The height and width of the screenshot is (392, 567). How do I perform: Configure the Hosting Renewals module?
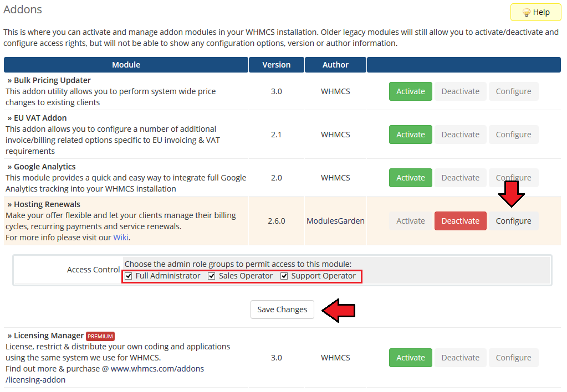pos(513,221)
